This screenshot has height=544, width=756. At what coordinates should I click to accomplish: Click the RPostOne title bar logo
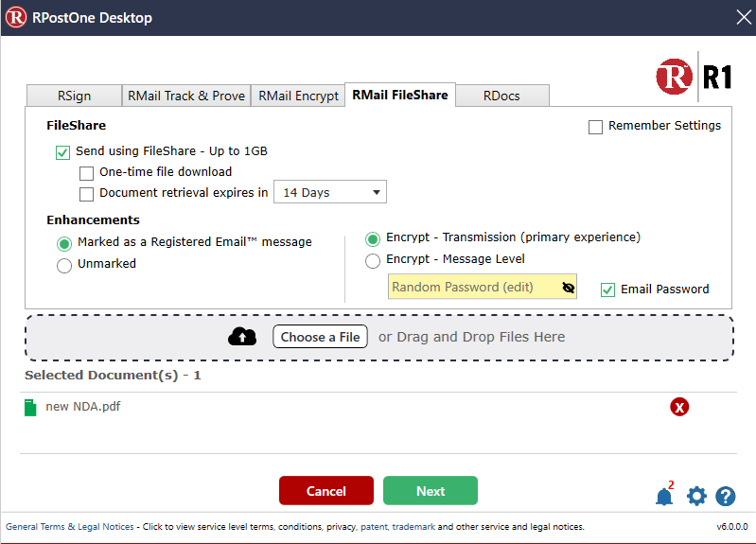[x=16, y=17]
